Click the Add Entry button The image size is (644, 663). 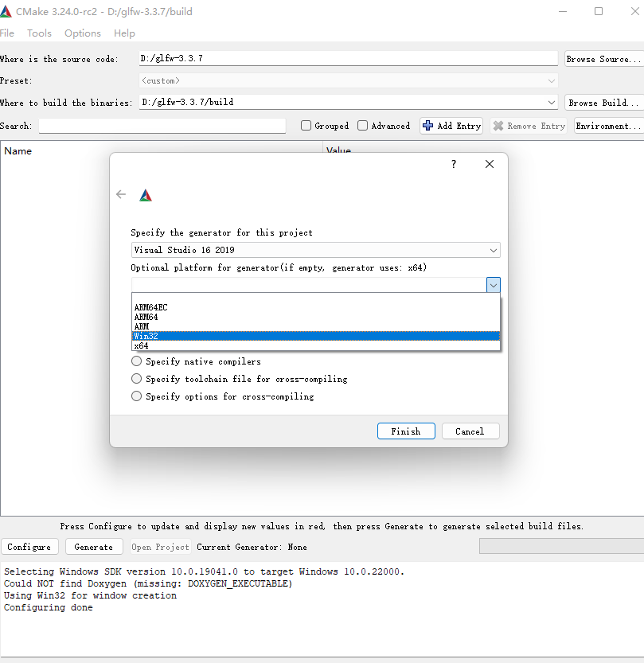(x=451, y=126)
